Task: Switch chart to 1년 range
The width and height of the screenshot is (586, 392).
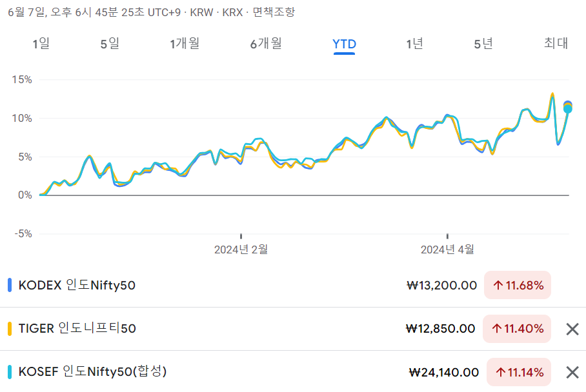Action: tap(415, 44)
